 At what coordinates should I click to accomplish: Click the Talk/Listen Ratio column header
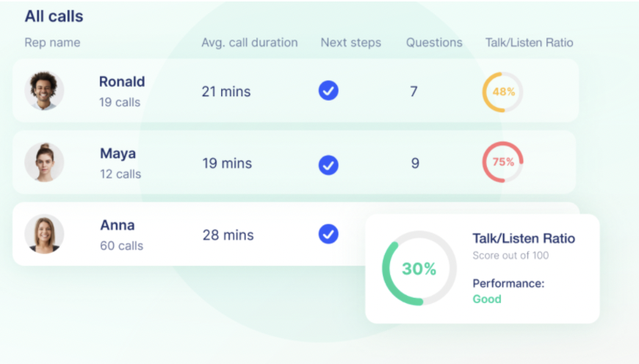(530, 43)
